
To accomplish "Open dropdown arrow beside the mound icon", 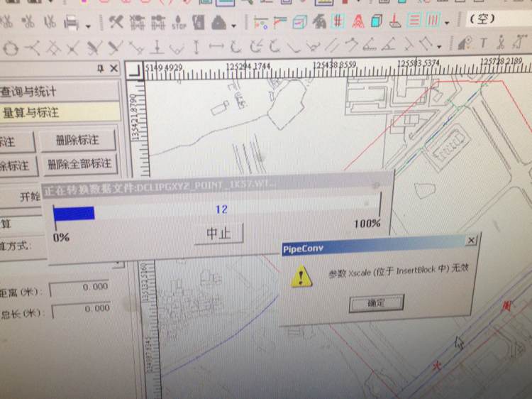I will tap(234, 26).
